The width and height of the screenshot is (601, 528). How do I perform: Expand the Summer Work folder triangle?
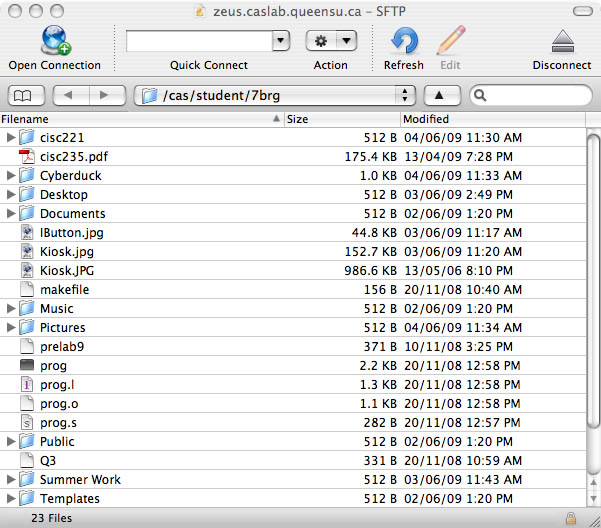[x=11, y=479]
